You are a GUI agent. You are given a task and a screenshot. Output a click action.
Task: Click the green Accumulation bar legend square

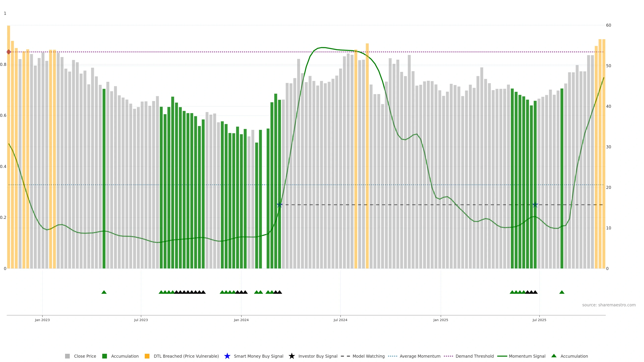(104, 356)
